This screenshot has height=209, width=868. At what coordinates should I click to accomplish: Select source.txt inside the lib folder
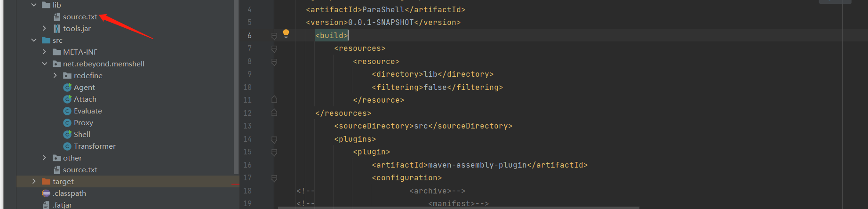pos(80,17)
